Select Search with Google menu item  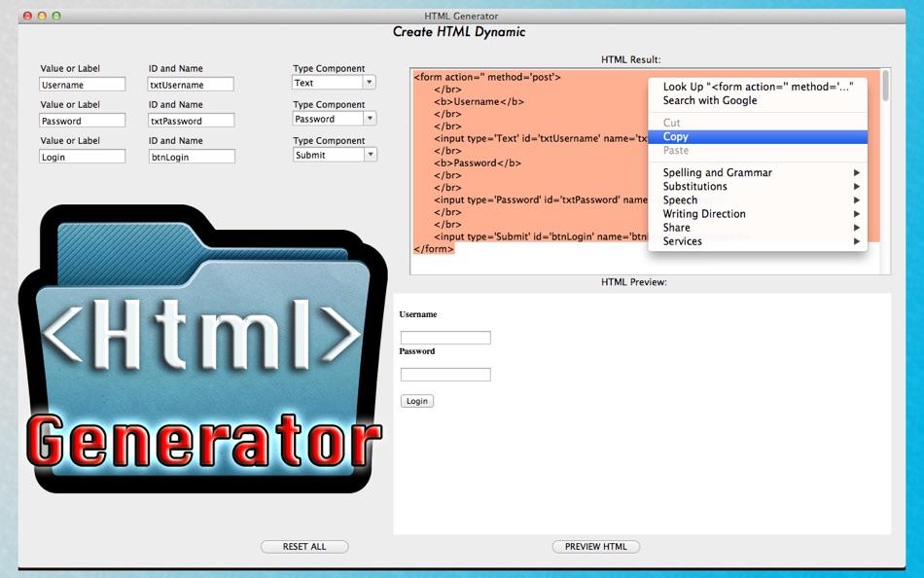(758, 100)
